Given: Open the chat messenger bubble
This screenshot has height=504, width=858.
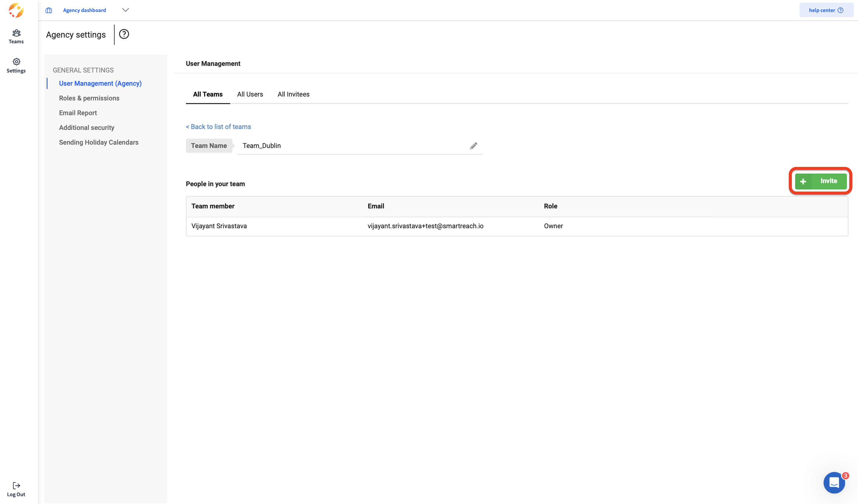Looking at the screenshot, I should (x=834, y=482).
